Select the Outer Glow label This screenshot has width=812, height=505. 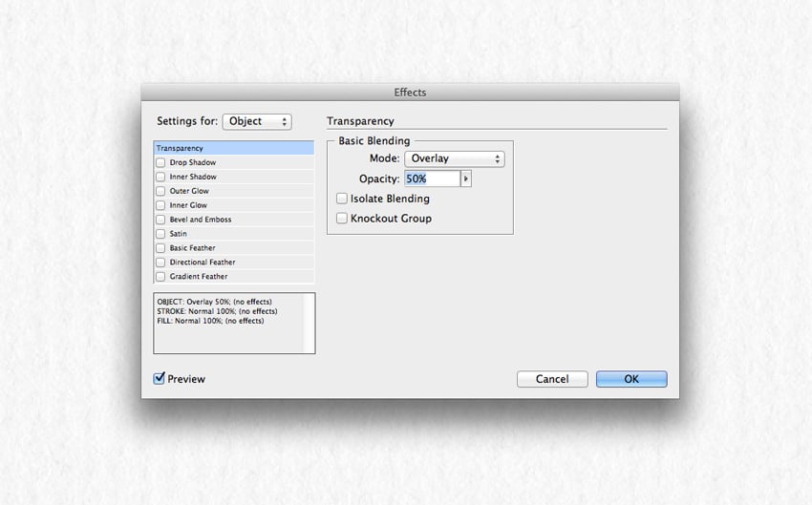(189, 191)
